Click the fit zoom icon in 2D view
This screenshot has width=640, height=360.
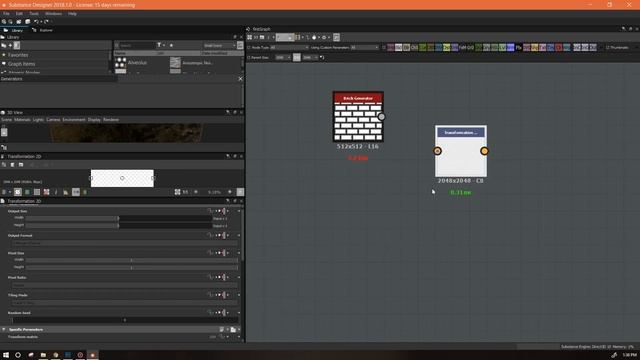pyautogui.click(x=178, y=192)
